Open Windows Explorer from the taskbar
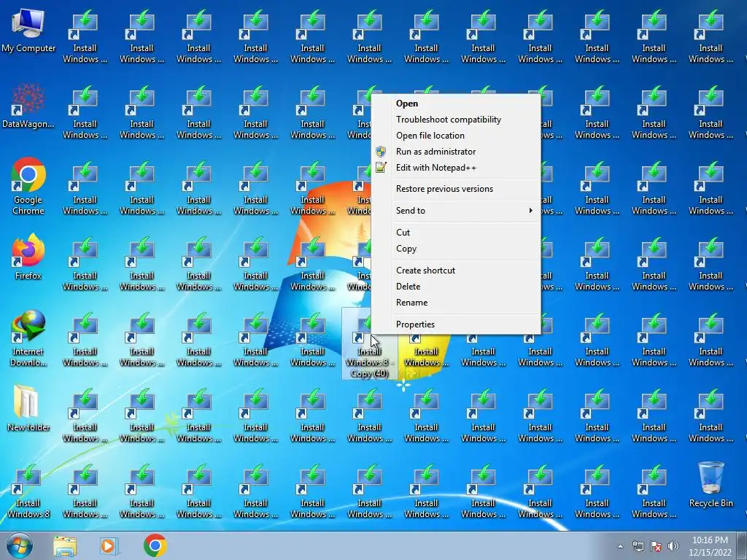747x560 pixels. (x=65, y=546)
